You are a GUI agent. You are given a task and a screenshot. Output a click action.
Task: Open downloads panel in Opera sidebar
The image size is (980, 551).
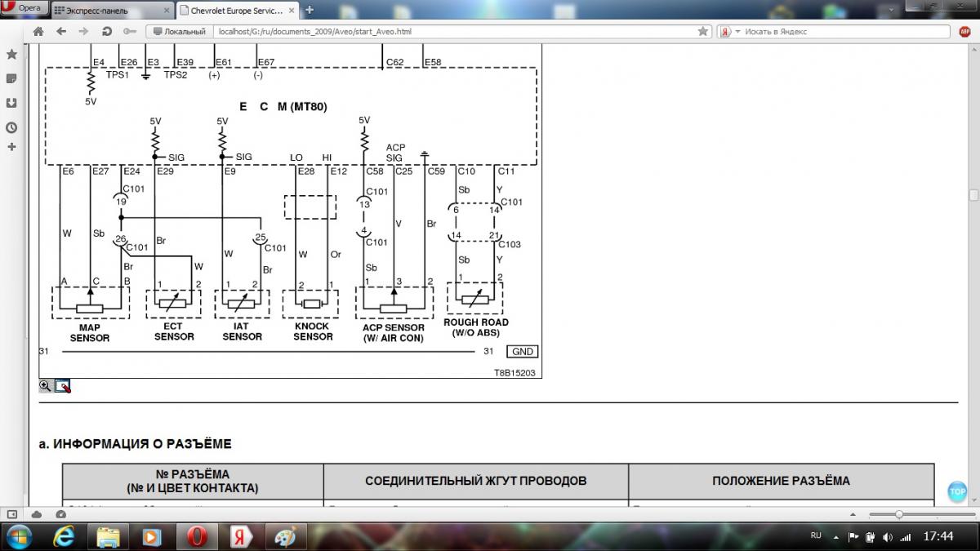(11, 103)
